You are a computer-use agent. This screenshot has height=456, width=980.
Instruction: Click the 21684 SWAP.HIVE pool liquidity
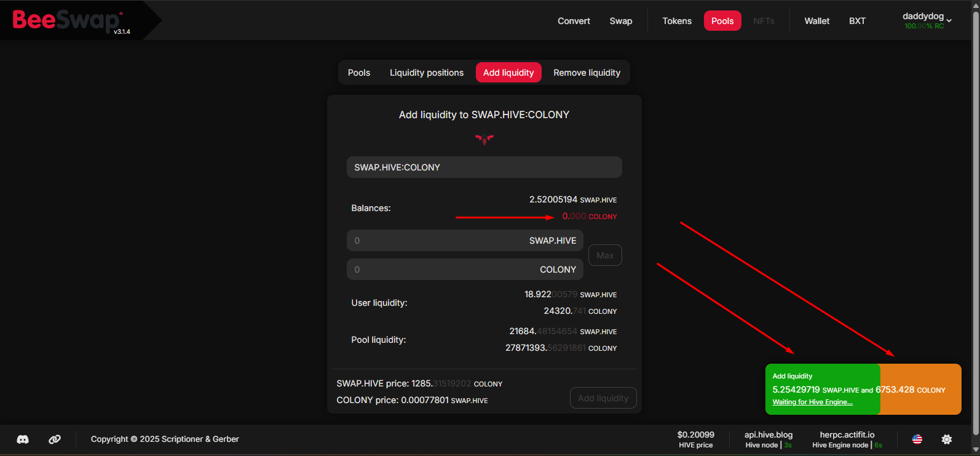point(563,331)
